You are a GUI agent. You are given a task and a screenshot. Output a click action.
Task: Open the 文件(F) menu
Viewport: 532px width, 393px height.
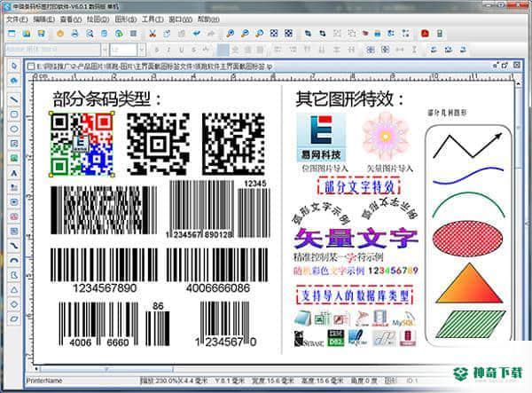17,20
